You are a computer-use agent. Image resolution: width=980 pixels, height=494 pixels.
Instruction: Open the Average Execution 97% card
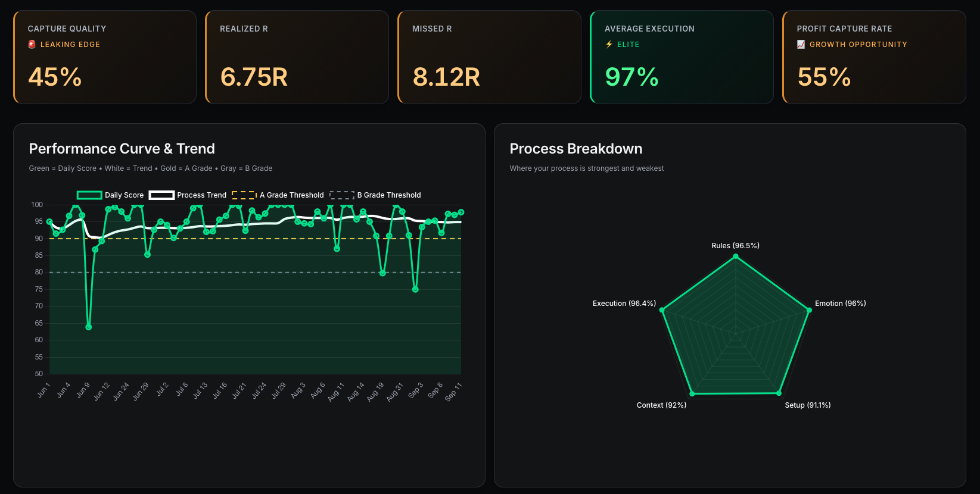(682, 57)
